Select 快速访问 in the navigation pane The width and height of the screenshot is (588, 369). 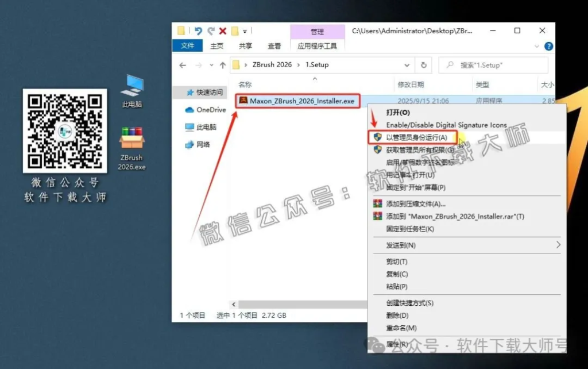(x=209, y=92)
